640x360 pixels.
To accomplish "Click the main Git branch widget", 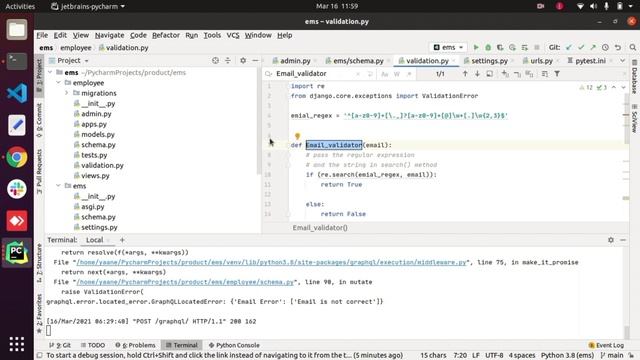I will (x=612, y=356).
